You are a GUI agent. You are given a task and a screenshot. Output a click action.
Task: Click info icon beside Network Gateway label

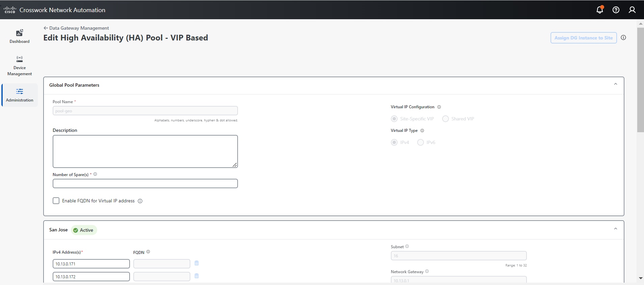[427, 272]
